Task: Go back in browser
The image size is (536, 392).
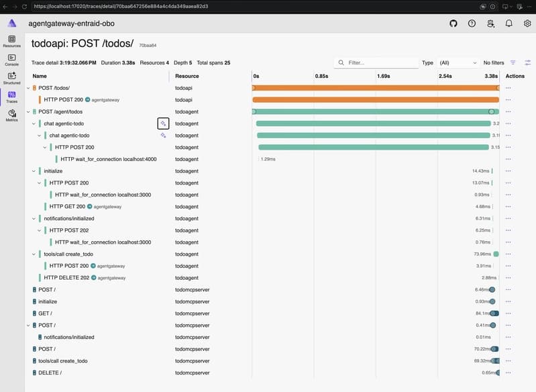Action: [5, 7]
